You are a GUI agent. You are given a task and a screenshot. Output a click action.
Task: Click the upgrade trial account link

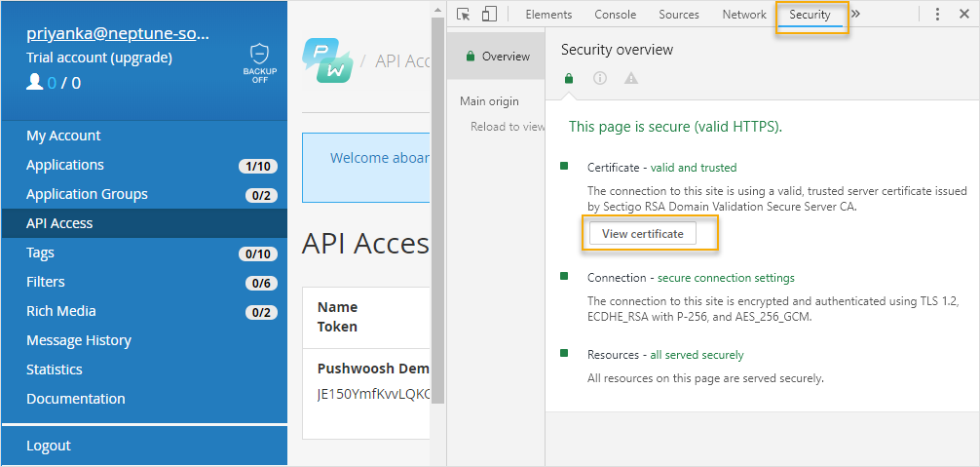pos(141,58)
